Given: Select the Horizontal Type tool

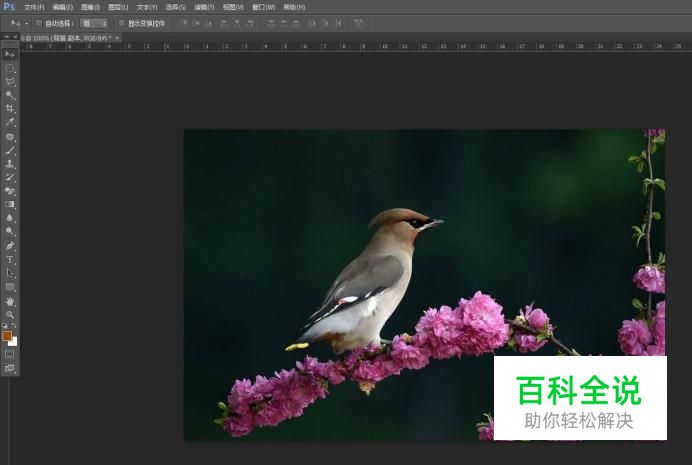Looking at the screenshot, I should [x=10, y=259].
